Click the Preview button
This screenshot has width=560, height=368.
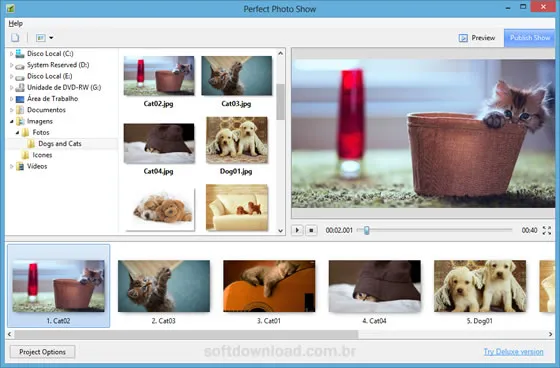pyautogui.click(x=477, y=38)
